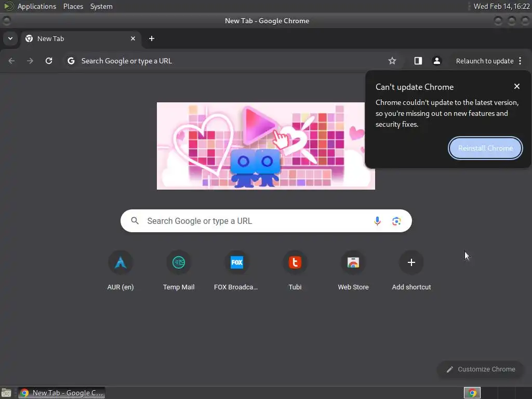Click the back navigation arrow
Screen dimensions: 532x399
11,61
